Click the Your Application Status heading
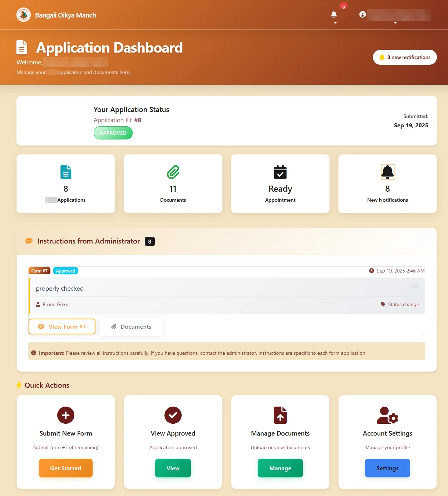 (x=131, y=109)
